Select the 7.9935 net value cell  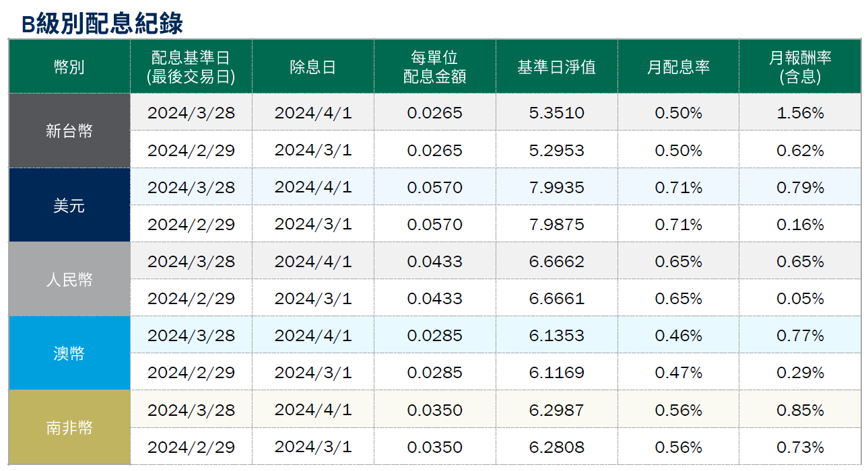point(556,187)
